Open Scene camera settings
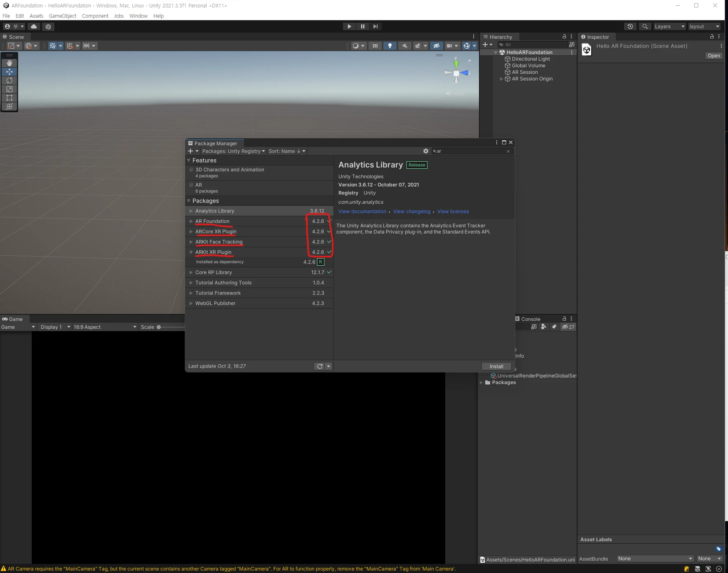728x573 pixels. click(452, 46)
